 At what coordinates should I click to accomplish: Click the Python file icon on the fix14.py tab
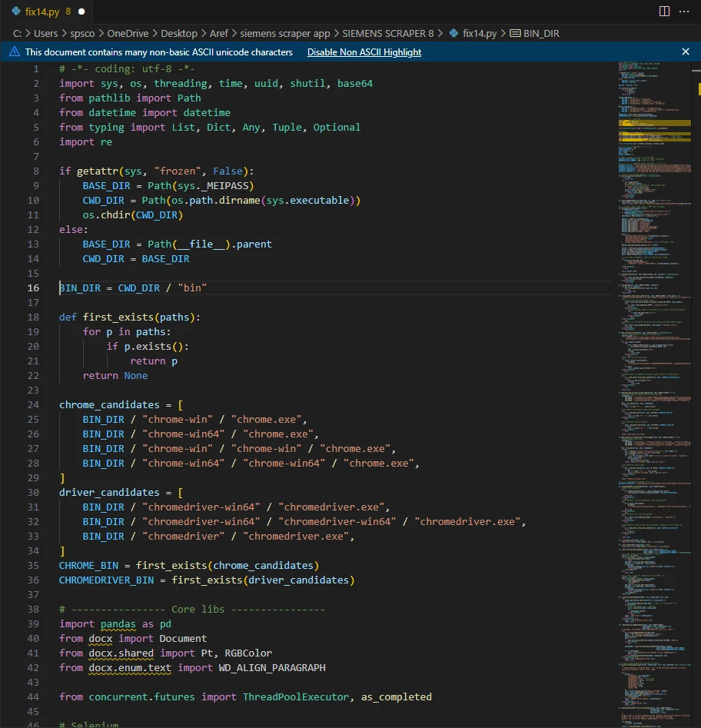pos(15,12)
